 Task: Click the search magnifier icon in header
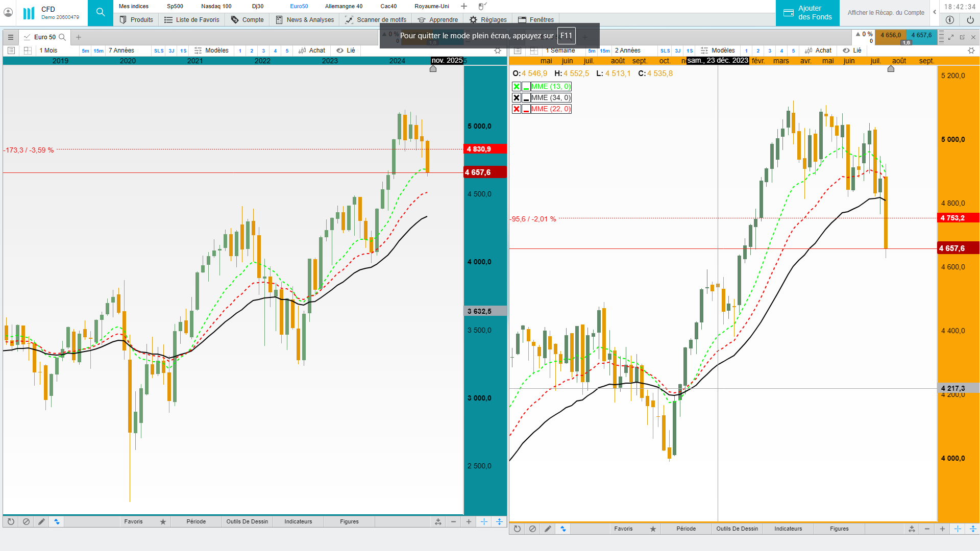coord(101,12)
